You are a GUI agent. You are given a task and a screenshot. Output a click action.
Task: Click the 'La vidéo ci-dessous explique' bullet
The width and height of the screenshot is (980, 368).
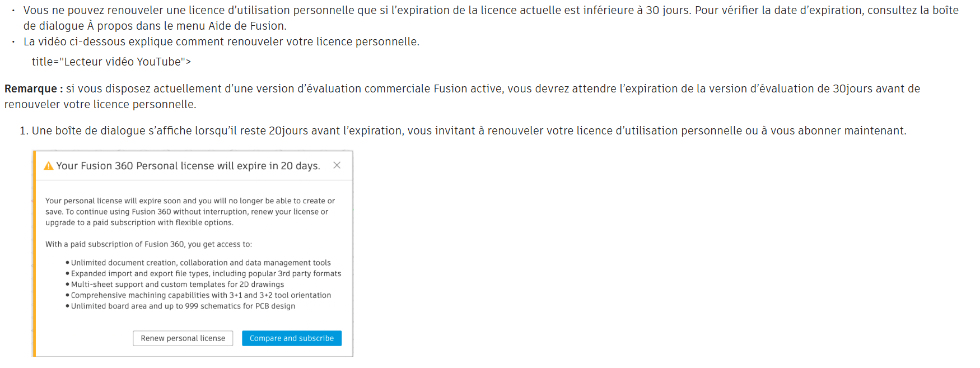click(221, 41)
